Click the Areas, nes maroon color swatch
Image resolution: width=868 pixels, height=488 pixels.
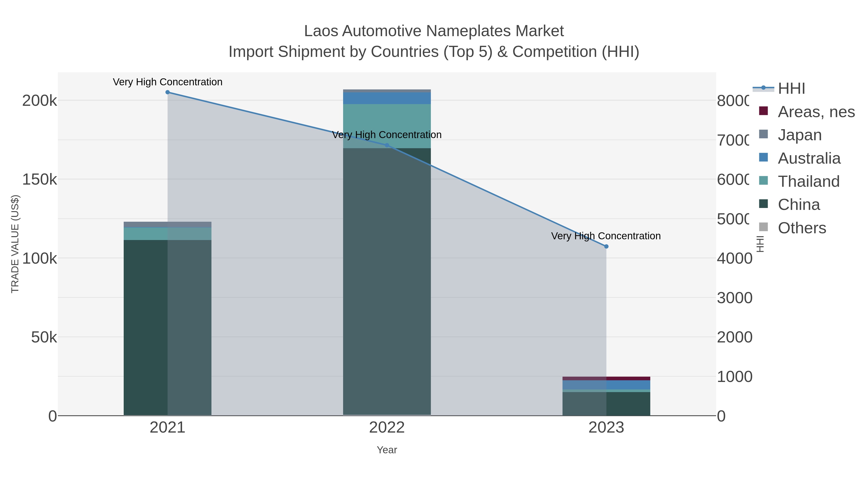763,111
